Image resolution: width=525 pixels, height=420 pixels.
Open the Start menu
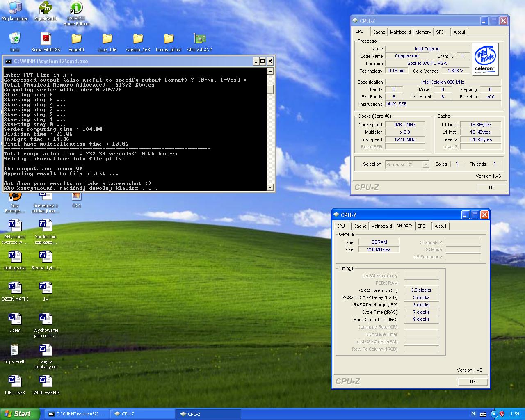tap(20, 414)
